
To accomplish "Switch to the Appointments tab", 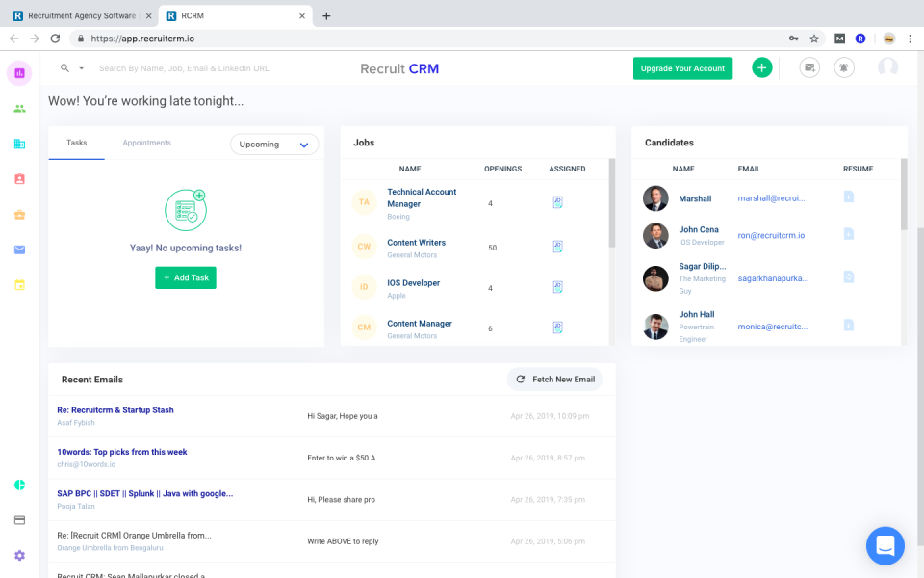I will coord(146,142).
